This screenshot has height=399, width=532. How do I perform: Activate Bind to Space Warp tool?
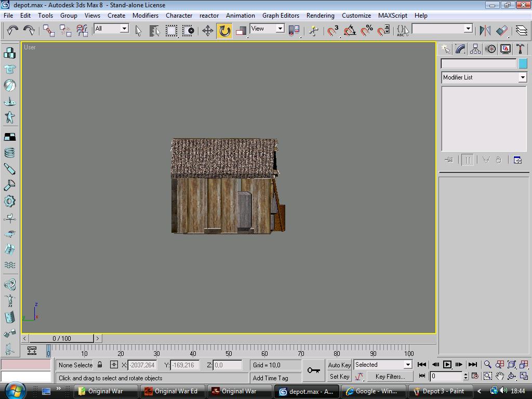pyautogui.click(x=82, y=31)
